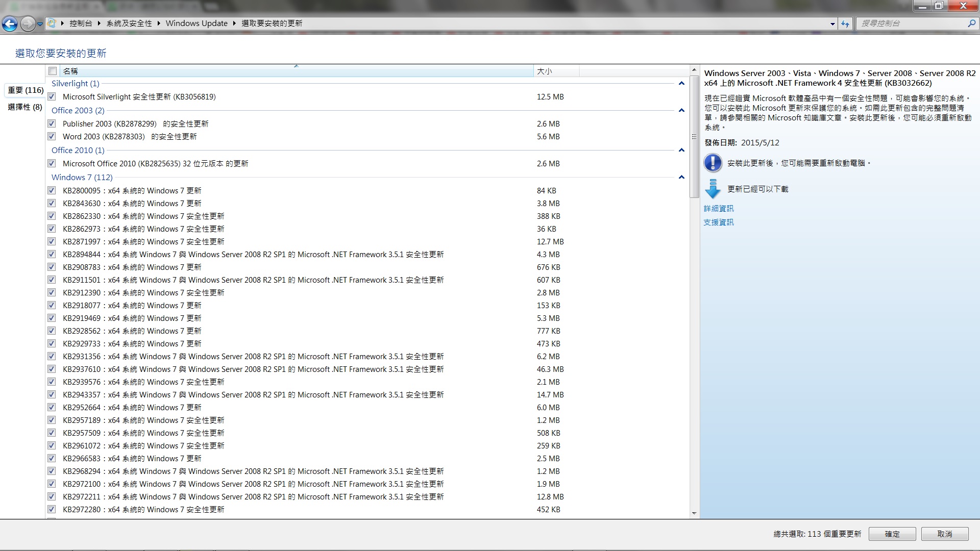Open dropdown arrow after 控制台 breadcrumb
Screen dimensions: 980x551
[x=99, y=23]
